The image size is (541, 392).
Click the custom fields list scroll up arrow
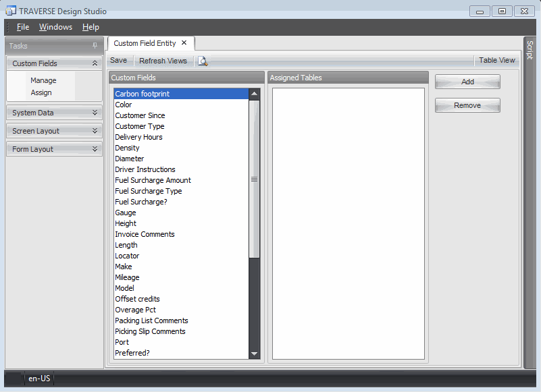tap(254, 94)
